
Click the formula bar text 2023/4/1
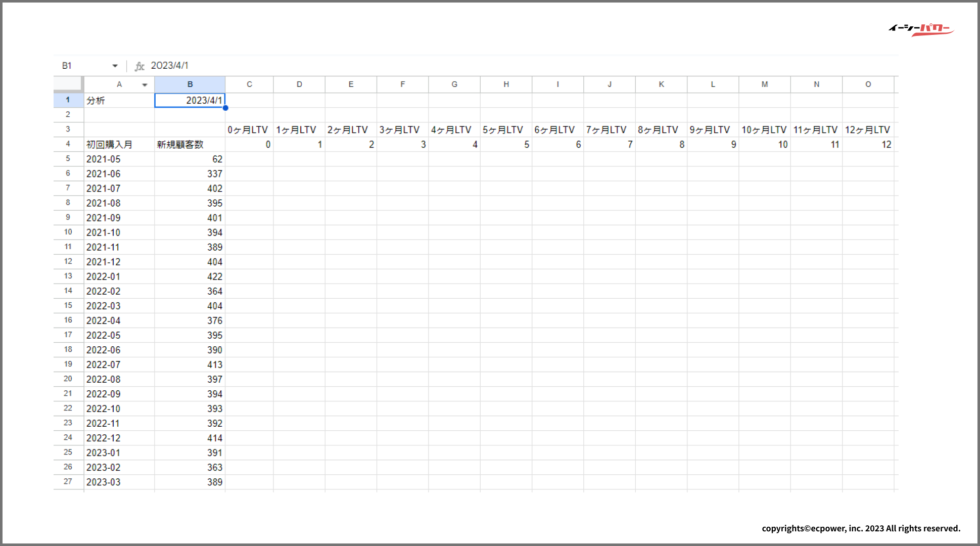click(x=170, y=66)
